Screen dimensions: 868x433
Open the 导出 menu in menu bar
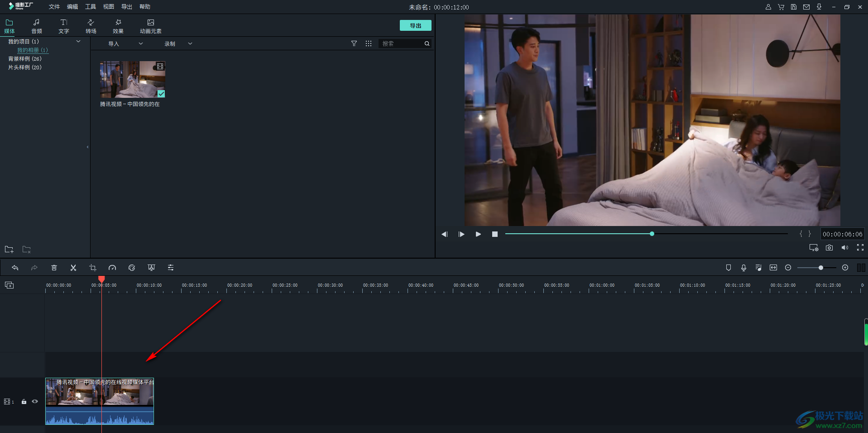pyautogui.click(x=127, y=7)
